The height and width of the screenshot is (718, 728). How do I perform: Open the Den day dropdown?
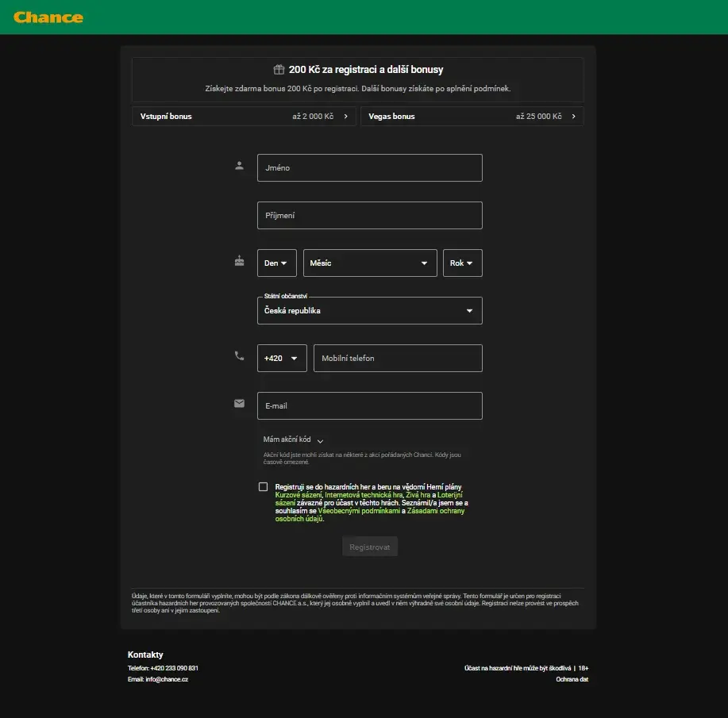(277, 263)
